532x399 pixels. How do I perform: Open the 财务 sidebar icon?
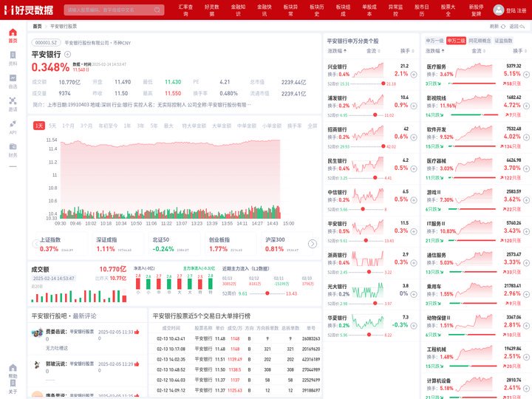13,150
